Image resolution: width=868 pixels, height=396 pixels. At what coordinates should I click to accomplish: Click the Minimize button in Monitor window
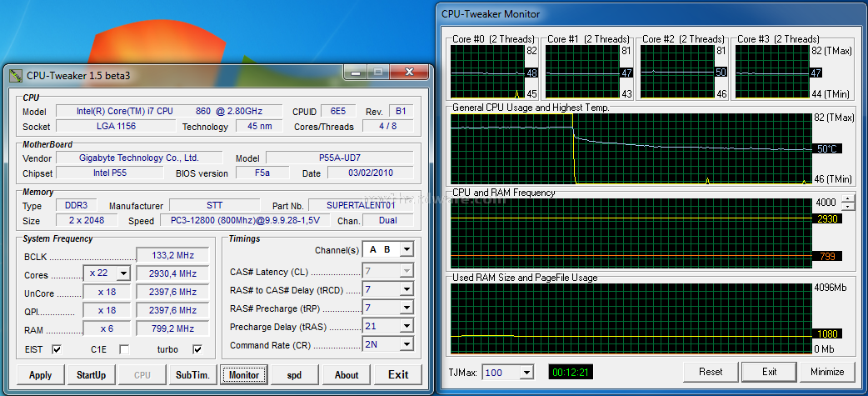pos(827,372)
